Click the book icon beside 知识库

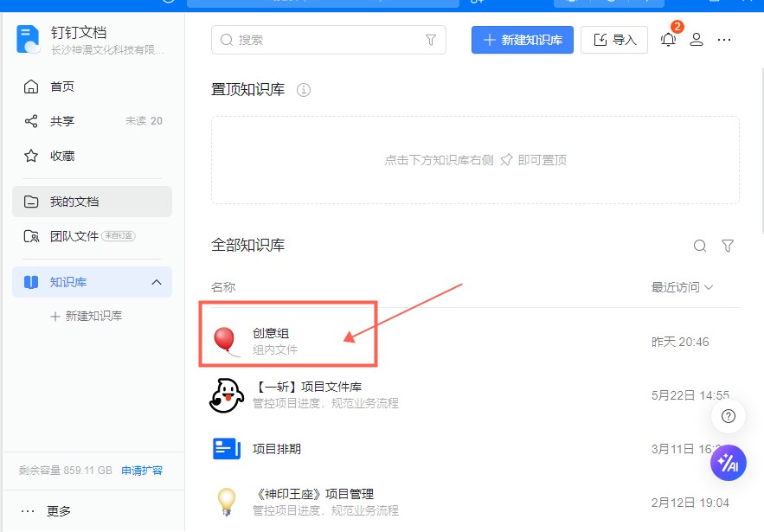click(31, 282)
